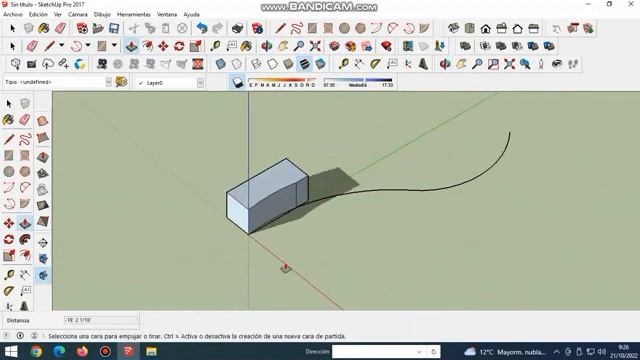Open Firefox from the taskbar
This screenshot has height=360, width=640.
coord(82,351)
